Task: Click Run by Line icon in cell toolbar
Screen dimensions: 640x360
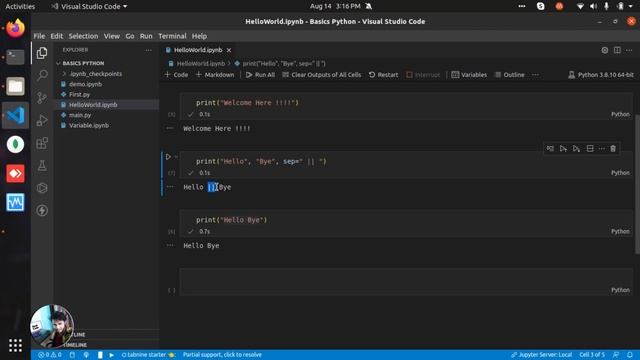Action: (550, 149)
